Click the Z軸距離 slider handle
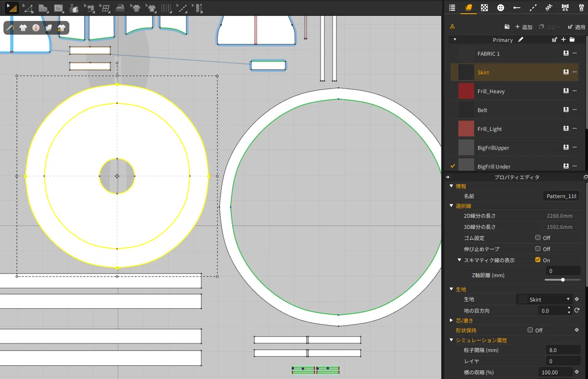The image size is (588, 379). pos(563,279)
